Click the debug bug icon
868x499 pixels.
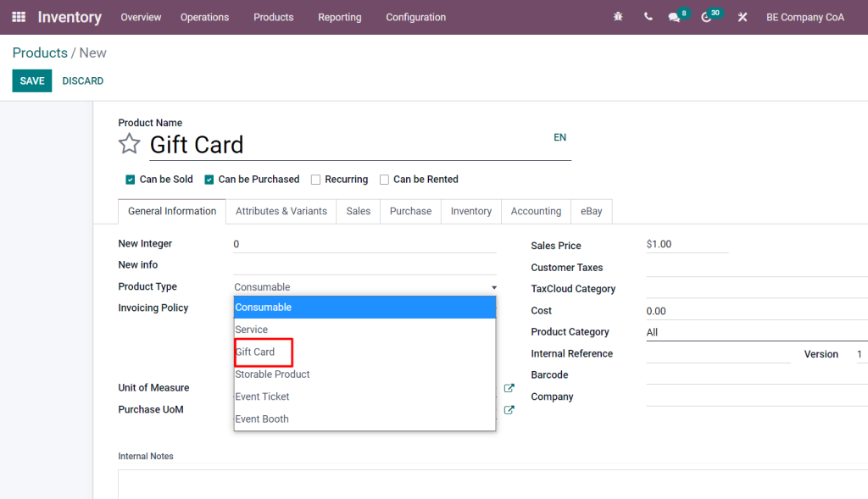point(617,16)
